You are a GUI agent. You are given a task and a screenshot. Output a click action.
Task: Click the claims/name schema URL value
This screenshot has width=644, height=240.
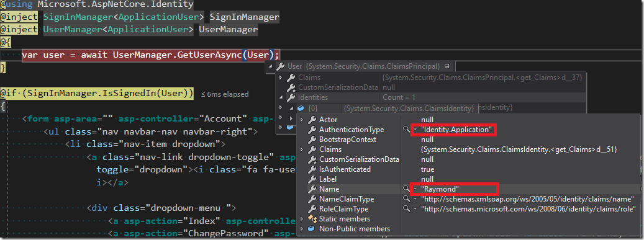coord(527,199)
